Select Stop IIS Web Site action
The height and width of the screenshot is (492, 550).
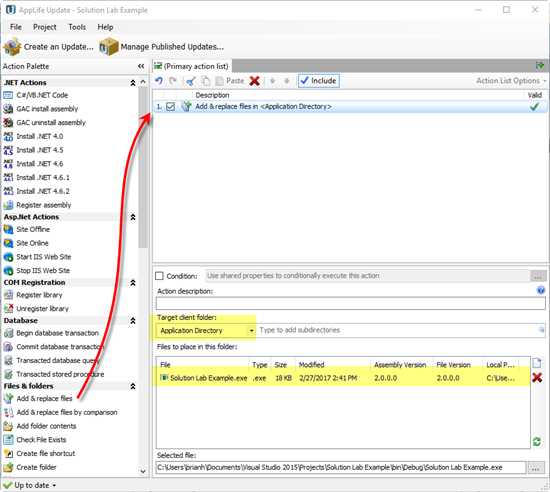(36, 270)
